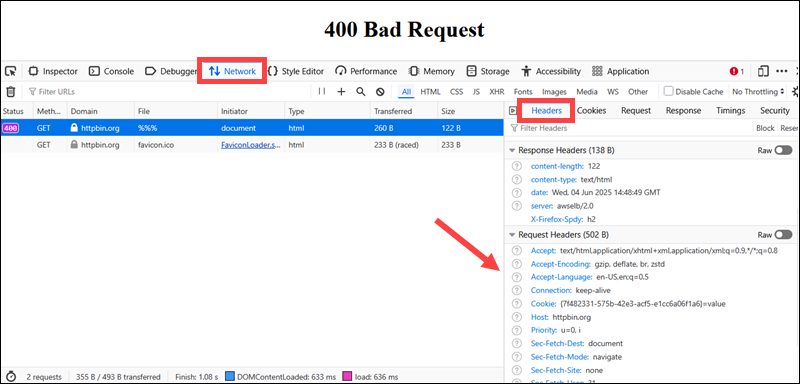The image size is (800, 384).
Task: Filter requests by Fonts type
Action: tap(523, 92)
